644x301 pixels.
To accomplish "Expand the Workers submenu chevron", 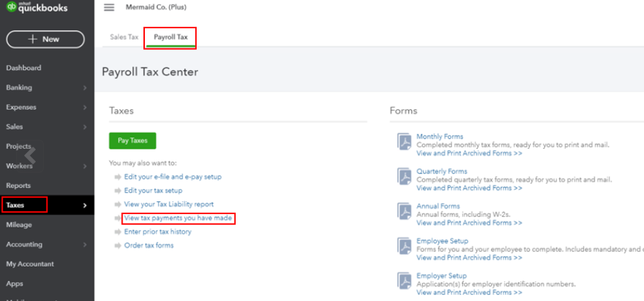I will tap(85, 166).
